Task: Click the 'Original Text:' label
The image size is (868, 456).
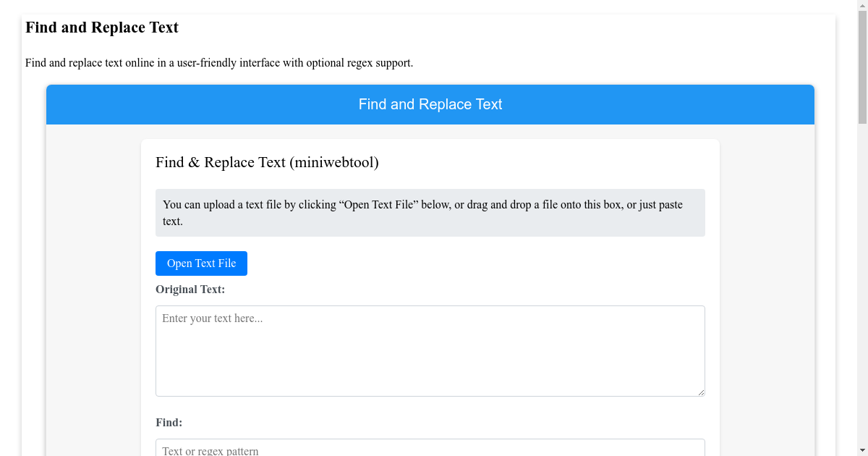Action: click(x=190, y=289)
